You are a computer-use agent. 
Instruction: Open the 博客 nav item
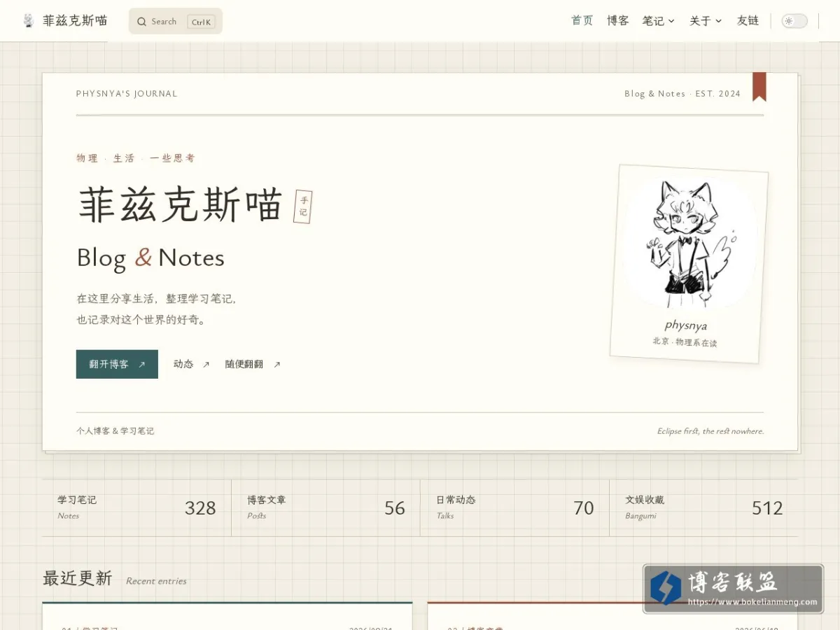(617, 21)
